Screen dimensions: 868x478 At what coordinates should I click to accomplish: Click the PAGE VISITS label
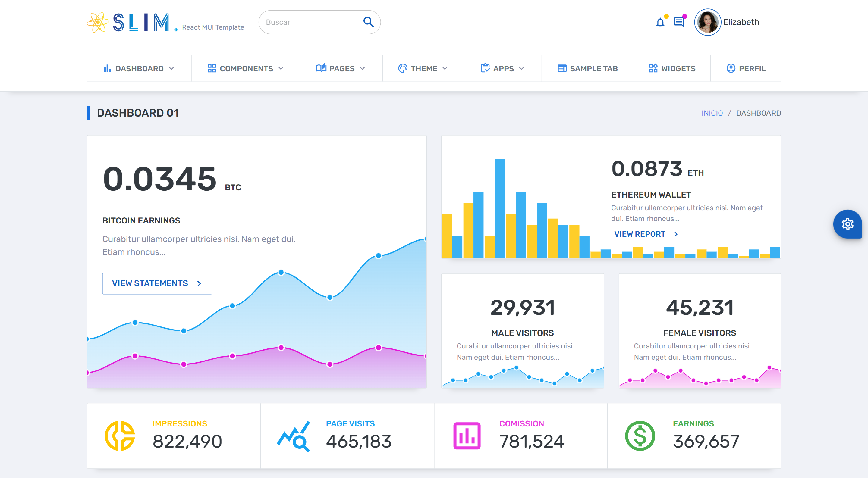351,424
